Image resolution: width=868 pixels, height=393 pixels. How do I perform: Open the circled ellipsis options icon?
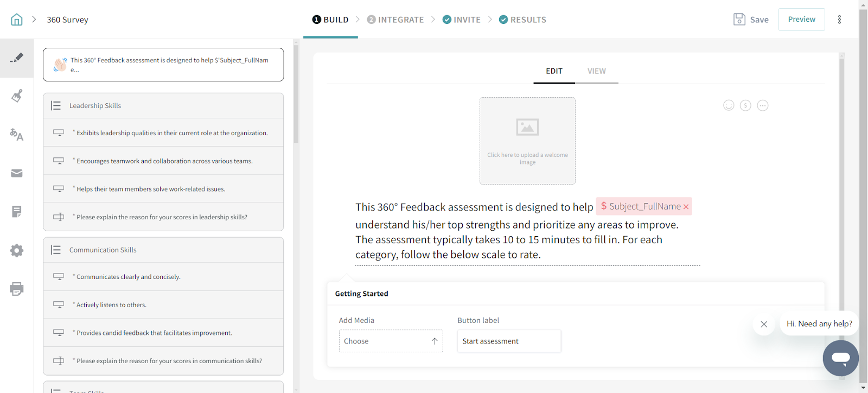tap(763, 105)
